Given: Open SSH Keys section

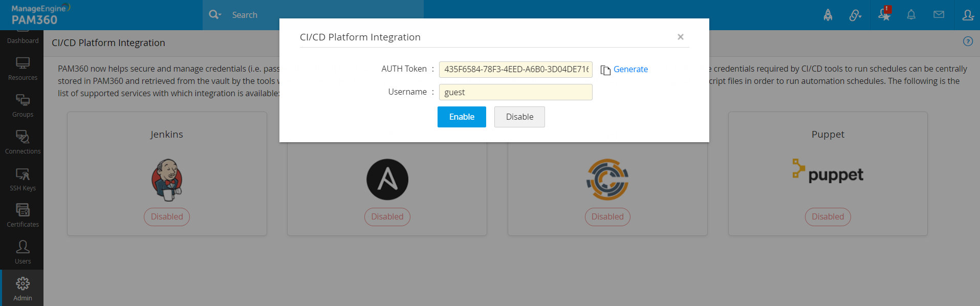Looking at the screenshot, I should (x=23, y=179).
